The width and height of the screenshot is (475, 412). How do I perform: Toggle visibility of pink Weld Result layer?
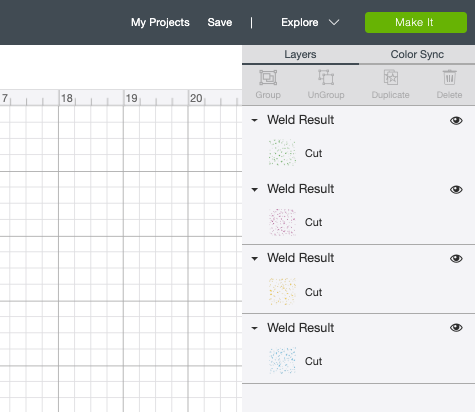coord(456,189)
